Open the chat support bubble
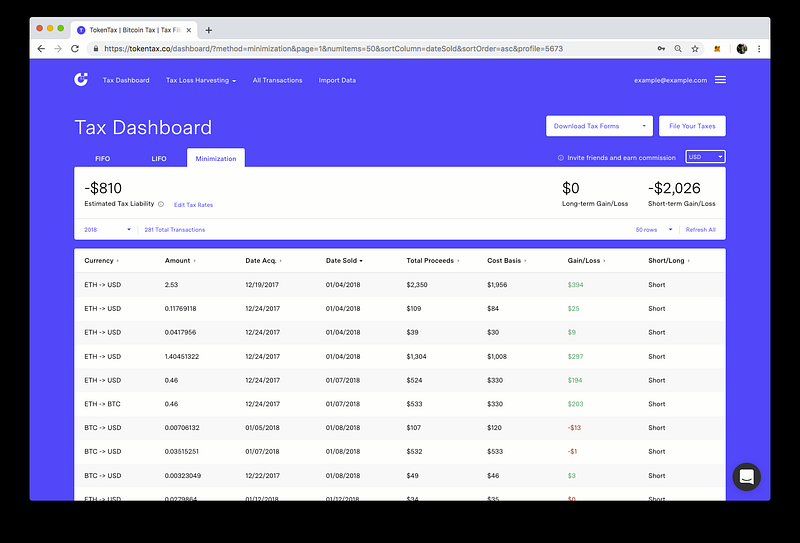Screen dimensions: 800x543 (746, 477)
